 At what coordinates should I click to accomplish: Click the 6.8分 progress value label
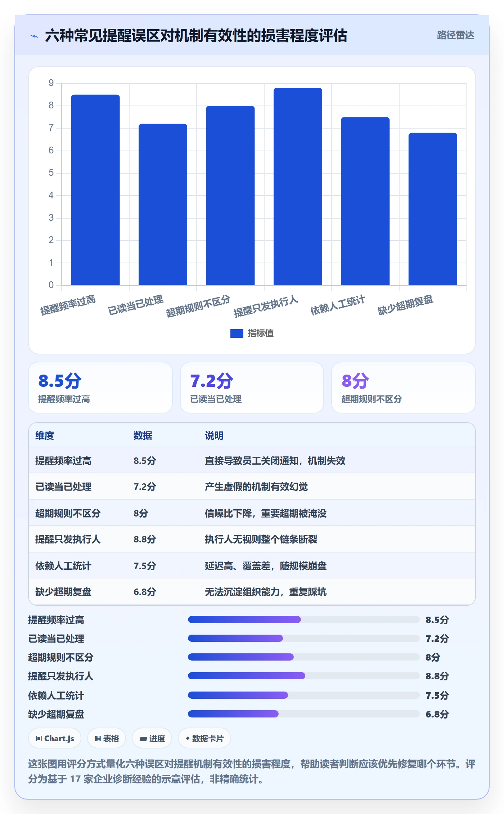(x=437, y=714)
